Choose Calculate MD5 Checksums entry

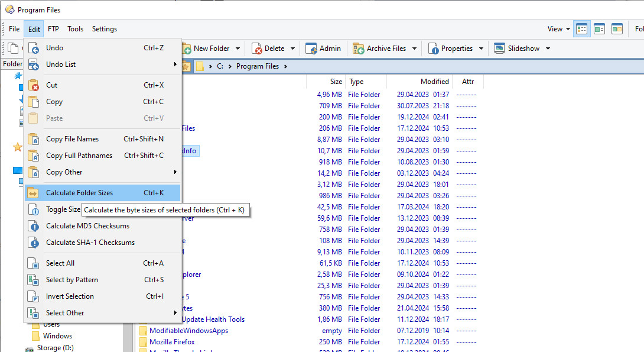coord(103,226)
